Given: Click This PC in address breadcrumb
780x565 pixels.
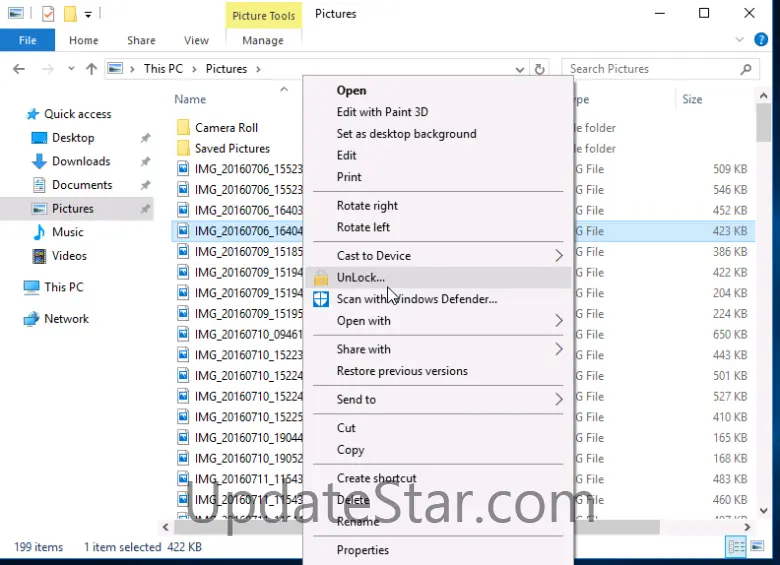Looking at the screenshot, I should point(163,69).
